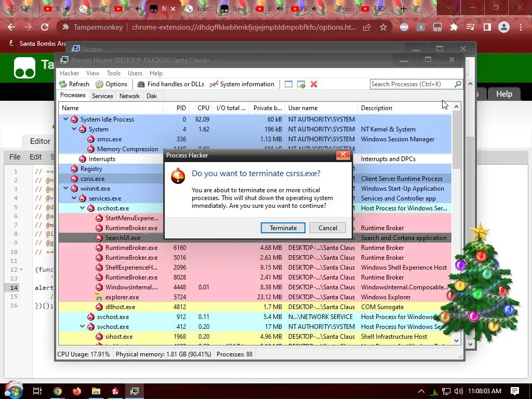Open the Hacker menu
Screen dimensions: 532x399
pos(69,73)
